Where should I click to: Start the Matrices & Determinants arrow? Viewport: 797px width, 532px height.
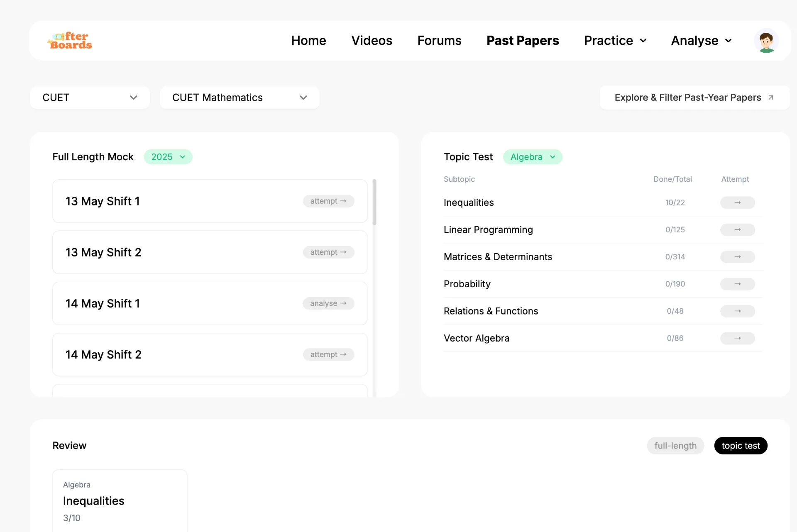coord(737,257)
